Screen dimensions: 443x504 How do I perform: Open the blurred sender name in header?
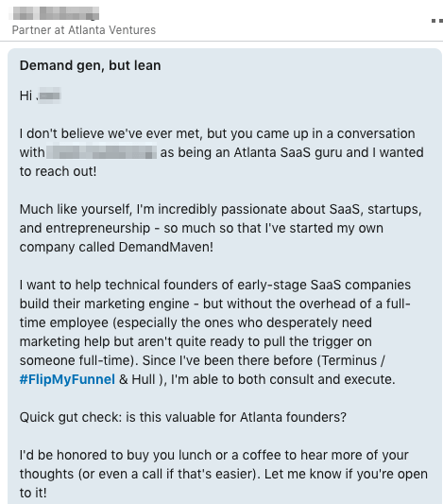55,13
